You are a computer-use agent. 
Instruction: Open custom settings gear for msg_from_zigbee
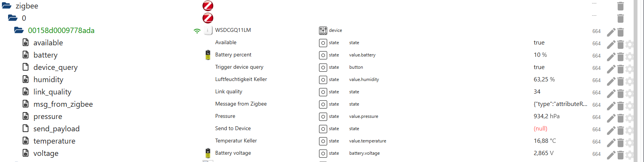point(629,106)
